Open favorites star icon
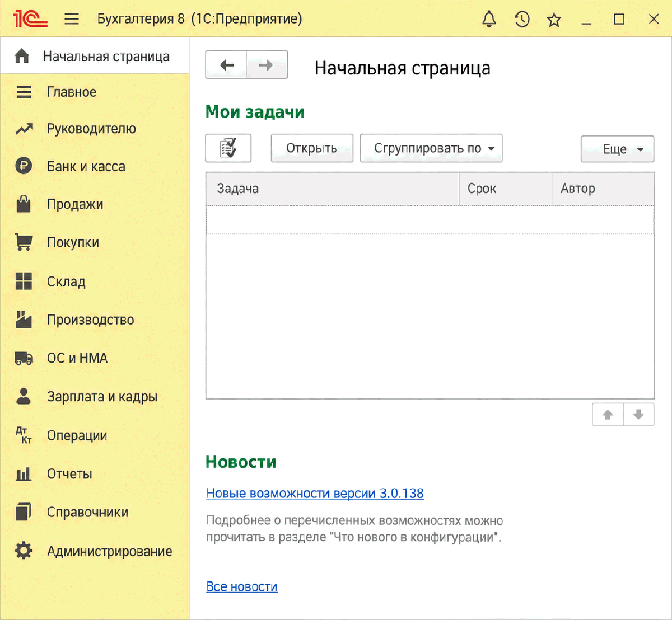672x620 pixels. click(x=554, y=20)
